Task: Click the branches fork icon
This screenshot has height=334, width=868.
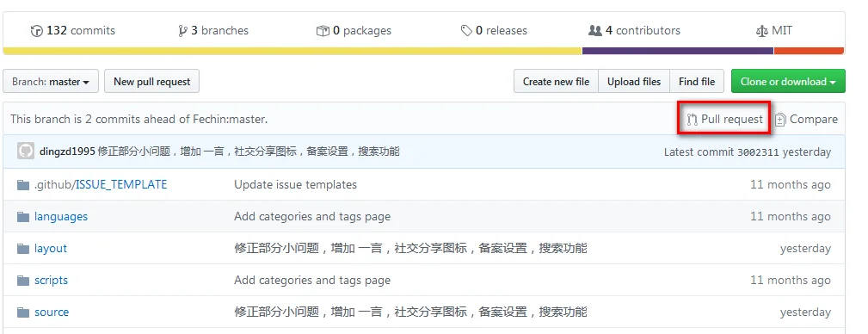Action: tap(182, 31)
